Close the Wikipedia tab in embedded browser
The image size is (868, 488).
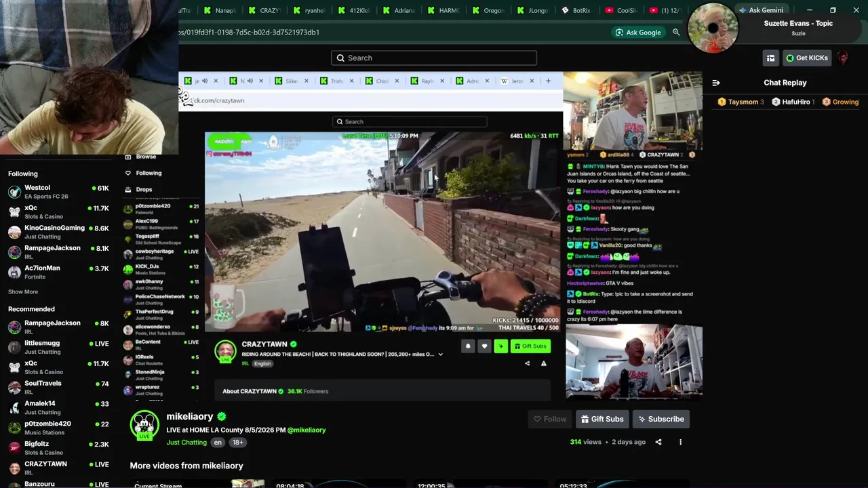pyautogui.click(x=532, y=81)
